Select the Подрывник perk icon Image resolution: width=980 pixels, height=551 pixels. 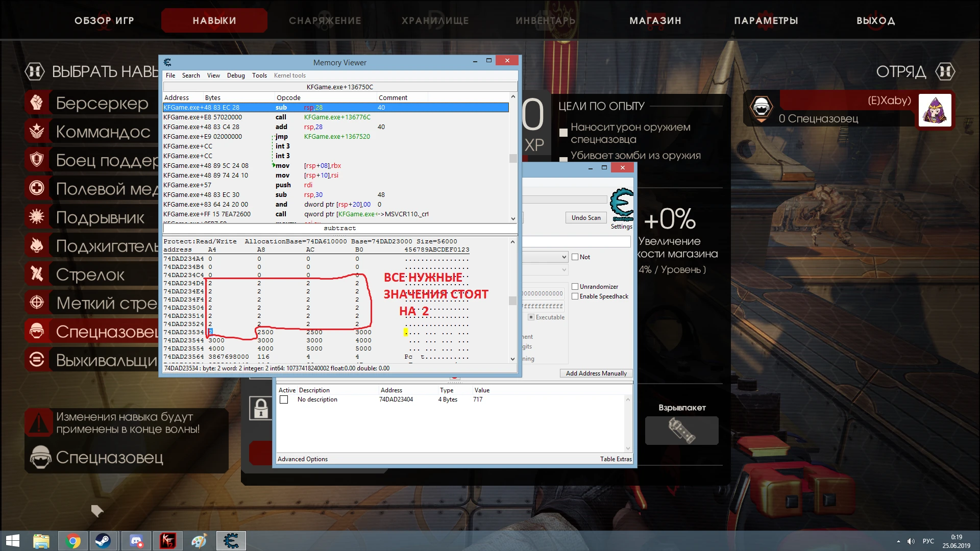tap(37, 217)
